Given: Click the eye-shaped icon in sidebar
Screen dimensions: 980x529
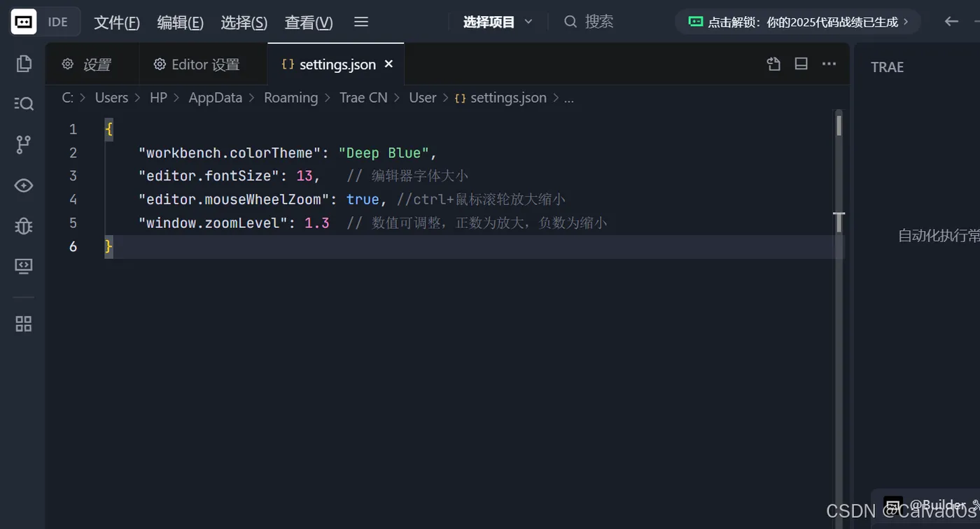Looking at the screenshot, I should click(x=24, y=185).
